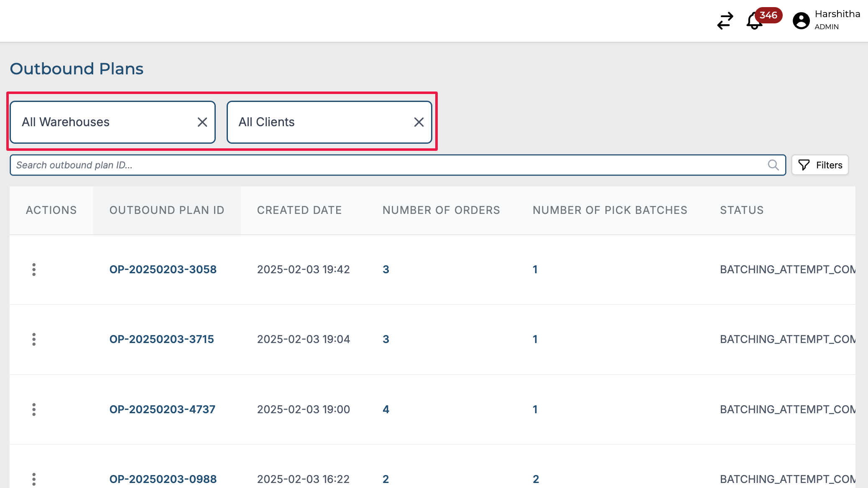Open actions menu for OP-20250203-0988
This screenshot has width=868, height=488.
tap(34, 479)
